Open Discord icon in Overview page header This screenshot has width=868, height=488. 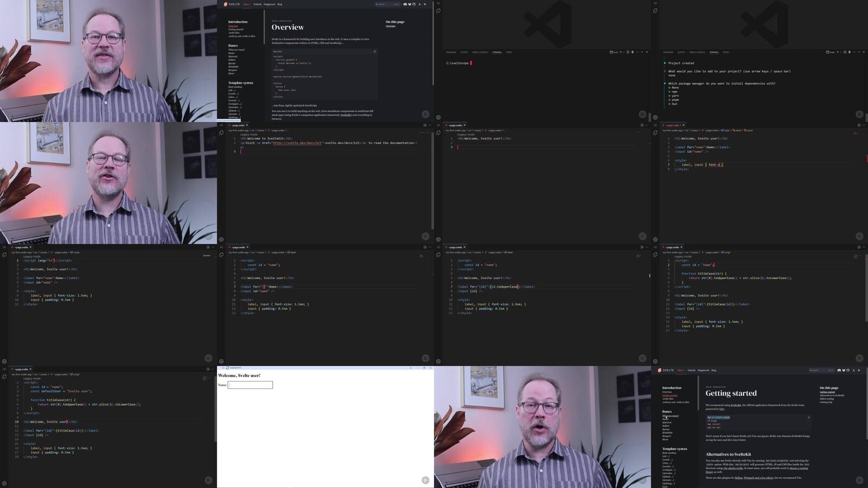click(405, 4)
